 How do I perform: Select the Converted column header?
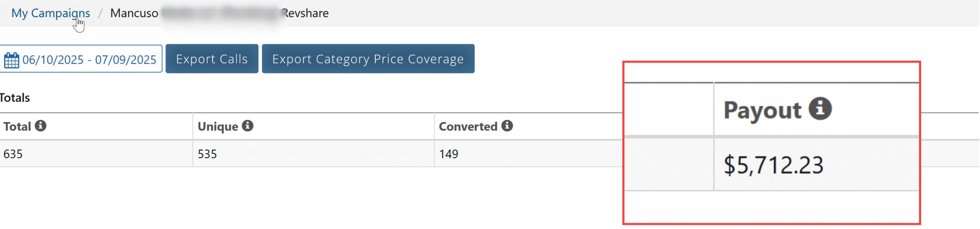tap(468, 127)
